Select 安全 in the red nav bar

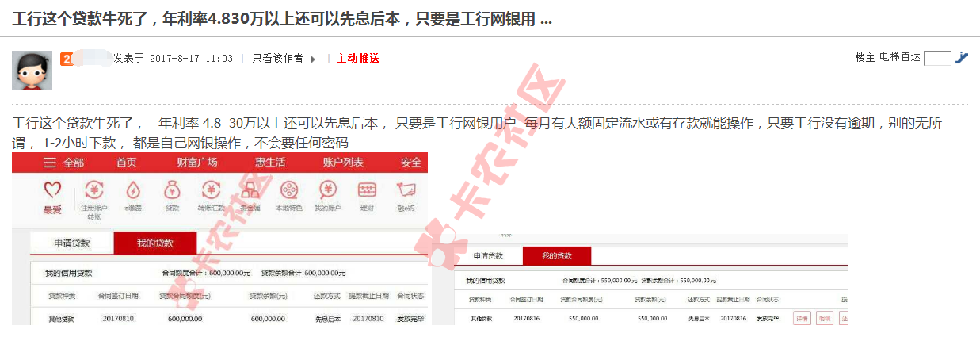pos(411,163)
